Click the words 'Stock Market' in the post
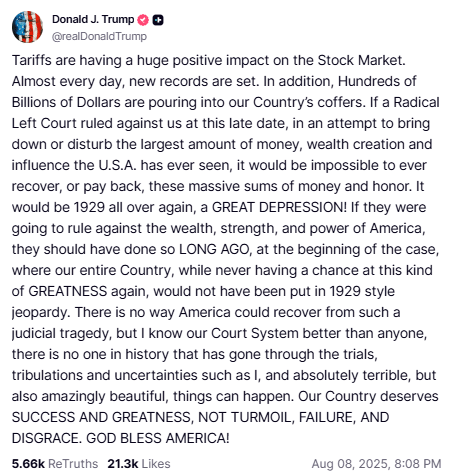454x476 pixels. pos(361,60)
